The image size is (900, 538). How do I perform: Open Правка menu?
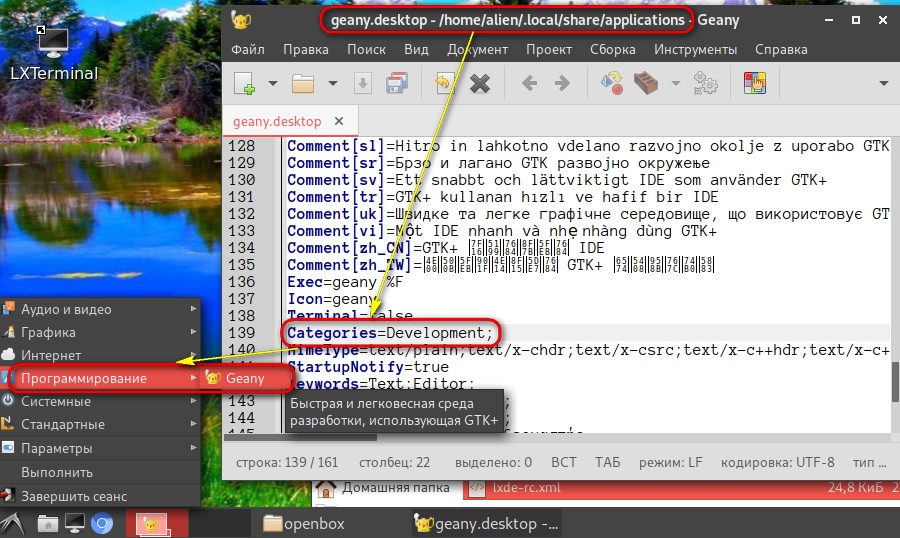coord(306,49)
